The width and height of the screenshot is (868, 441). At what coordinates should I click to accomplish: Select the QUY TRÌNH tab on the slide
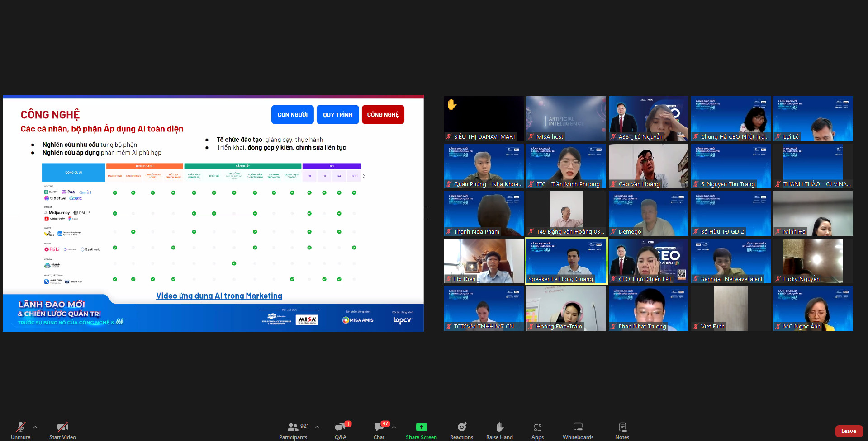(x=337, y=115)
